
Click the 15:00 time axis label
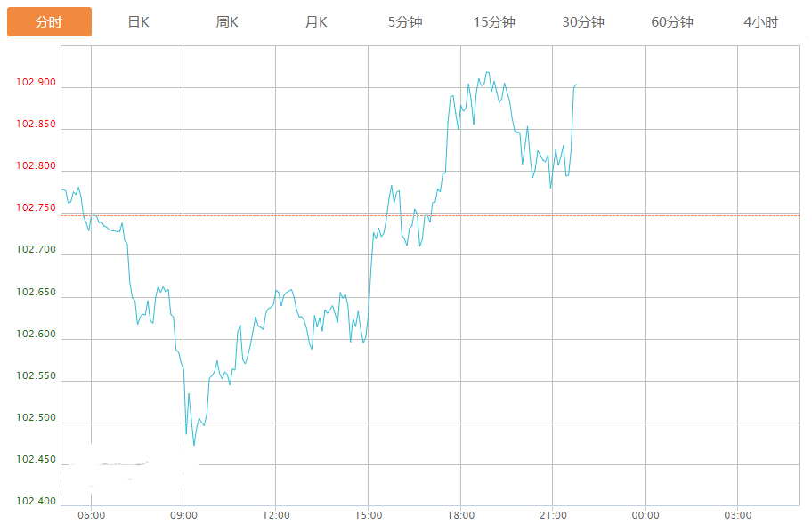[369, 515]
